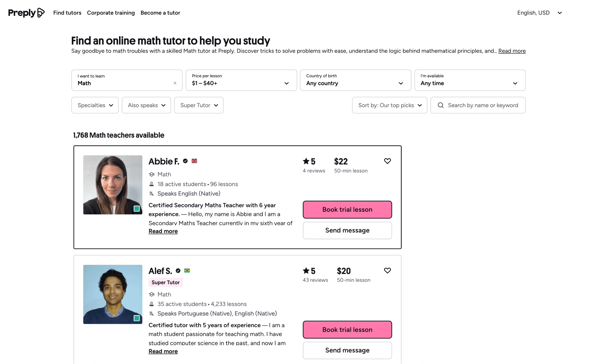Book a trial lesson with Abbie F.

[347, 209]
